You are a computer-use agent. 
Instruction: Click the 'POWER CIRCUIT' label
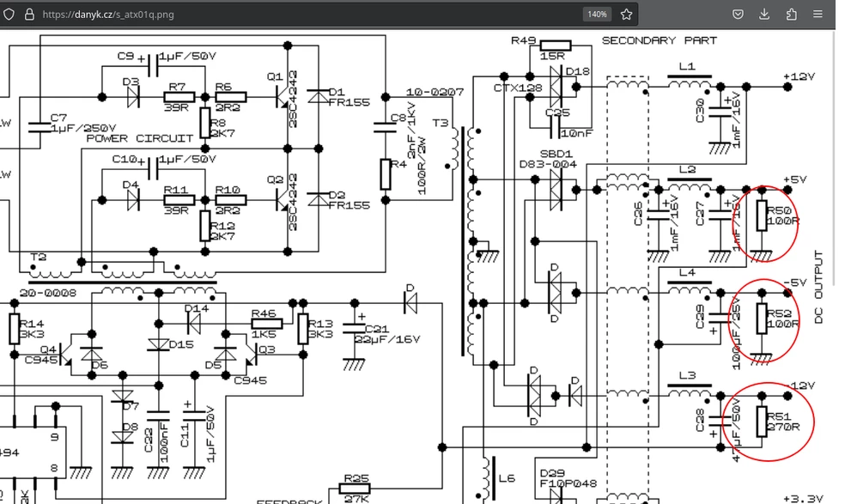tap(140, 138)
